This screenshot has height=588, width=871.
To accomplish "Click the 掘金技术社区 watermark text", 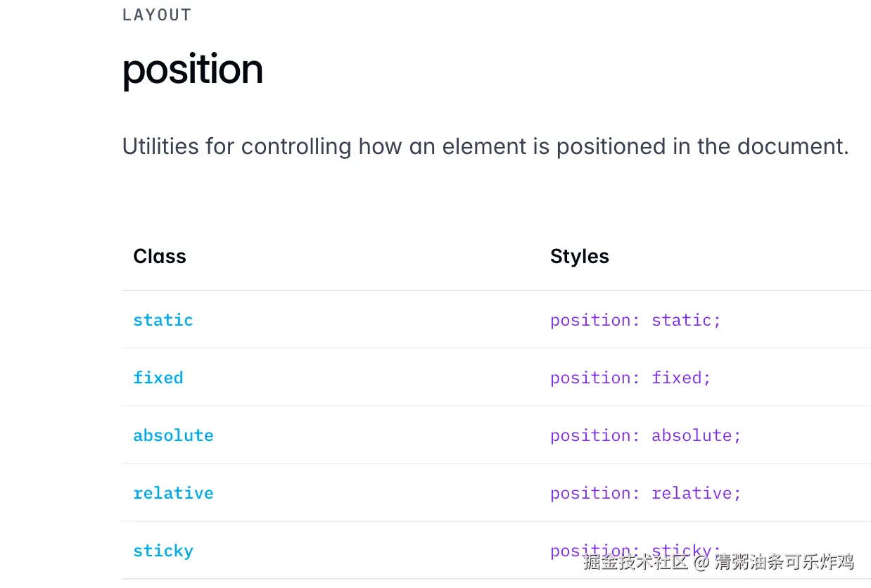I will pyautogui.click(x=635, y=561).
